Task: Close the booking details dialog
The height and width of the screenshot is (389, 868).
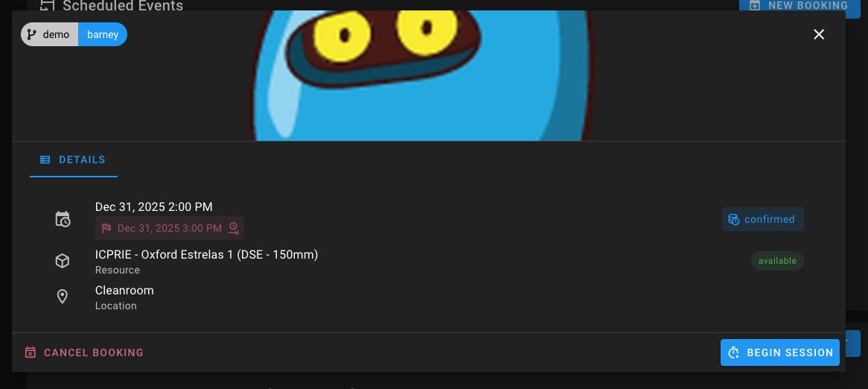Action: pos(819,34)
